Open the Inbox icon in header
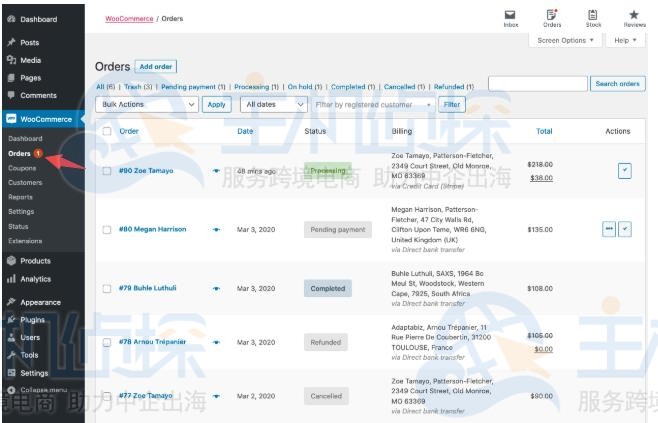This screenshot has width=658, height=423. click(x=510, y=17)
